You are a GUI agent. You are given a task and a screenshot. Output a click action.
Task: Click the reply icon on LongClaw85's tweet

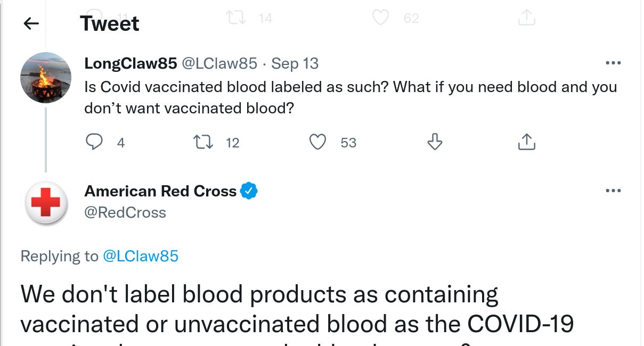pos(95,142)
